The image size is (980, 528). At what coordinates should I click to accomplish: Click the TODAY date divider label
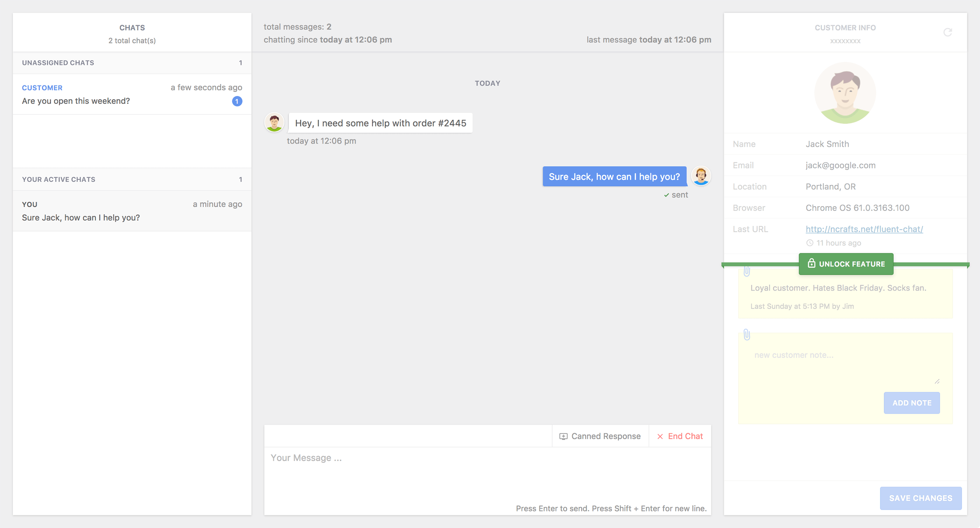point(487,83)
